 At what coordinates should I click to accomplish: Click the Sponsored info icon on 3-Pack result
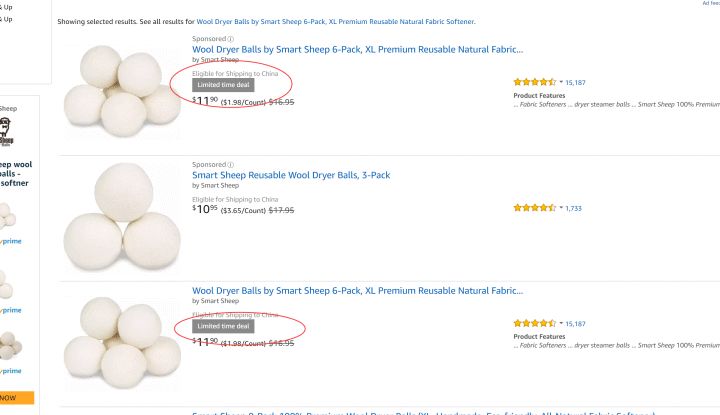pos(230,164)
